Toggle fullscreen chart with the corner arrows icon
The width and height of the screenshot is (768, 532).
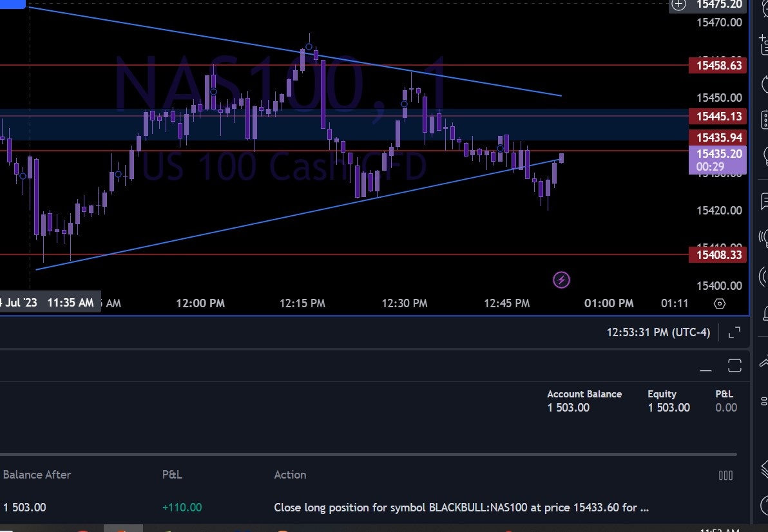pos(734,333)
